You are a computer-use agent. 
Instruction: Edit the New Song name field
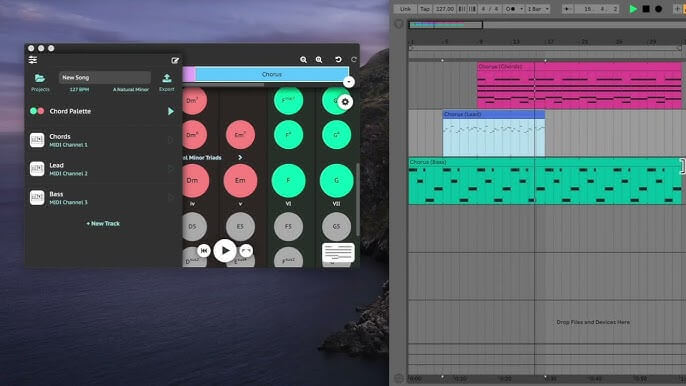[105, 77]
